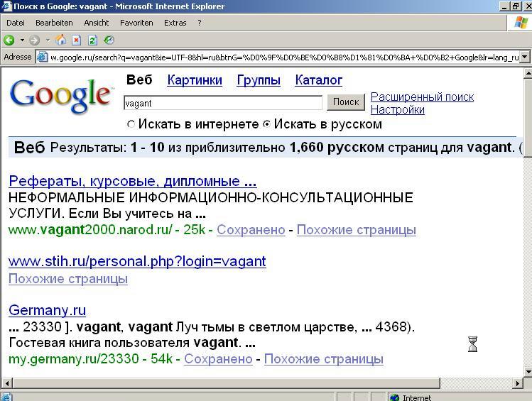The height and width of the screenshot is (401, 532).
Task: Open 'Рефераты, курсовые, дипломные' result
Action: pyautogui.click(x=133, y=182)
